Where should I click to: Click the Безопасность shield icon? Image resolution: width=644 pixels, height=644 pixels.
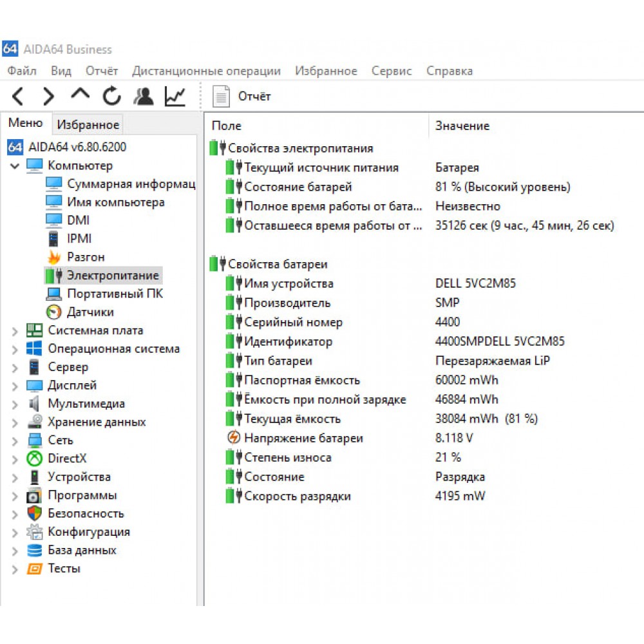pos(35,513)
